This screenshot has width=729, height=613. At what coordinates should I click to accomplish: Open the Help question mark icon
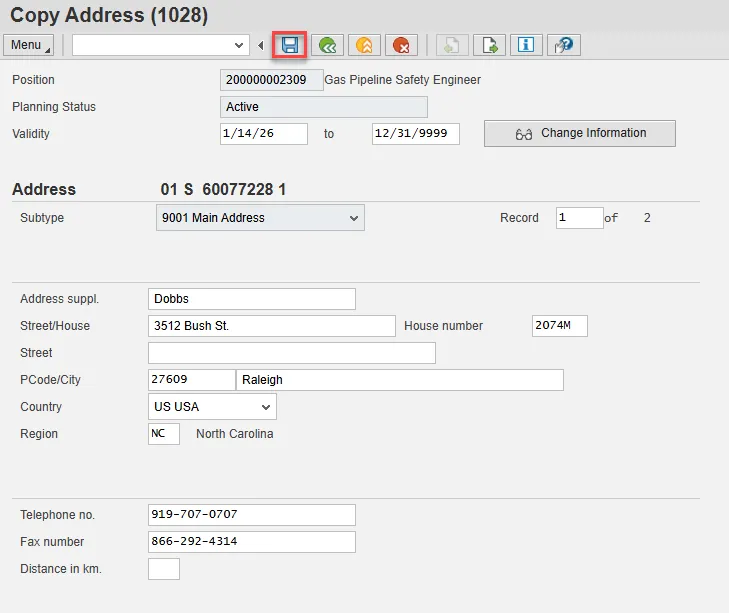point(564,46)
